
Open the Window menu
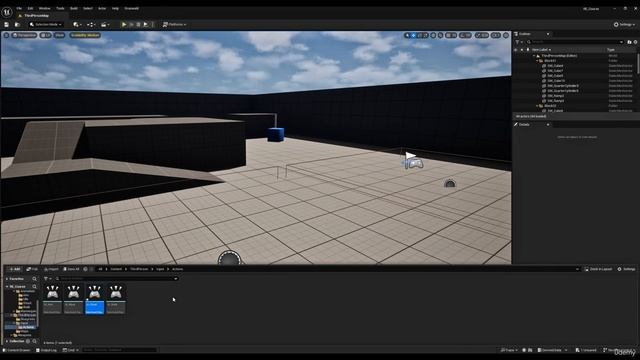(x=44, y=8)
